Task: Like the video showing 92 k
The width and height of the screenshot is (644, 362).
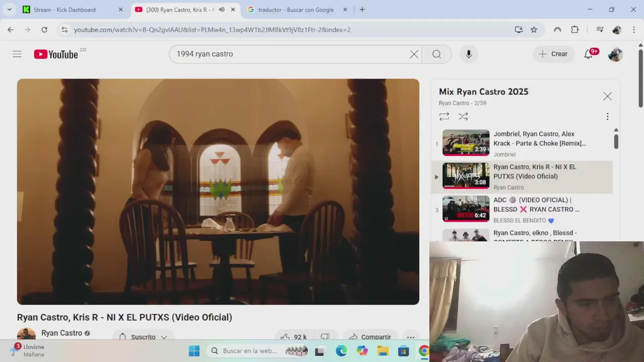Action: [294, 337]
